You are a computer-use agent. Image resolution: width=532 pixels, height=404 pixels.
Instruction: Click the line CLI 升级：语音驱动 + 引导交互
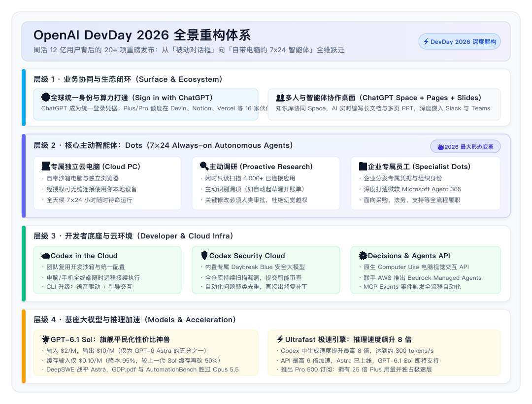click(87, 287)
